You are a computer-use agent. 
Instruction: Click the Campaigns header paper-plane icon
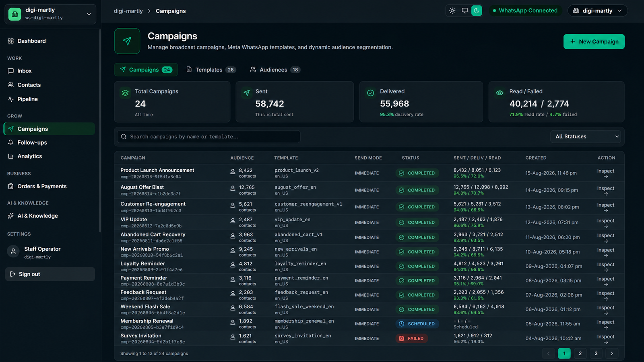127,41
